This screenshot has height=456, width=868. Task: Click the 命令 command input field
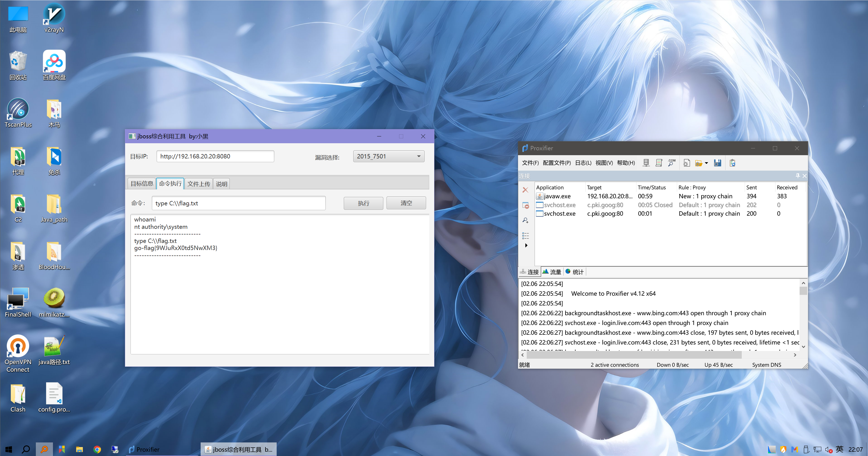(x=239, y=203)
